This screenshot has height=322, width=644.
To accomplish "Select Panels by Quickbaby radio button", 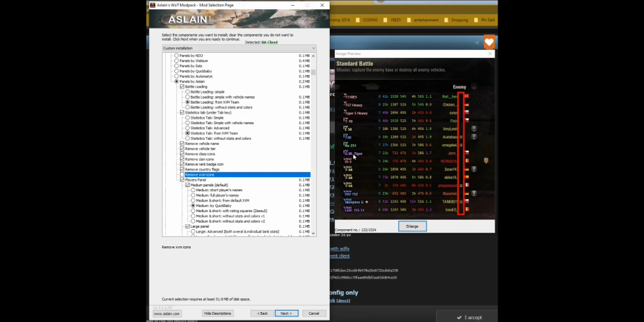I will click(x=176, y=71).
